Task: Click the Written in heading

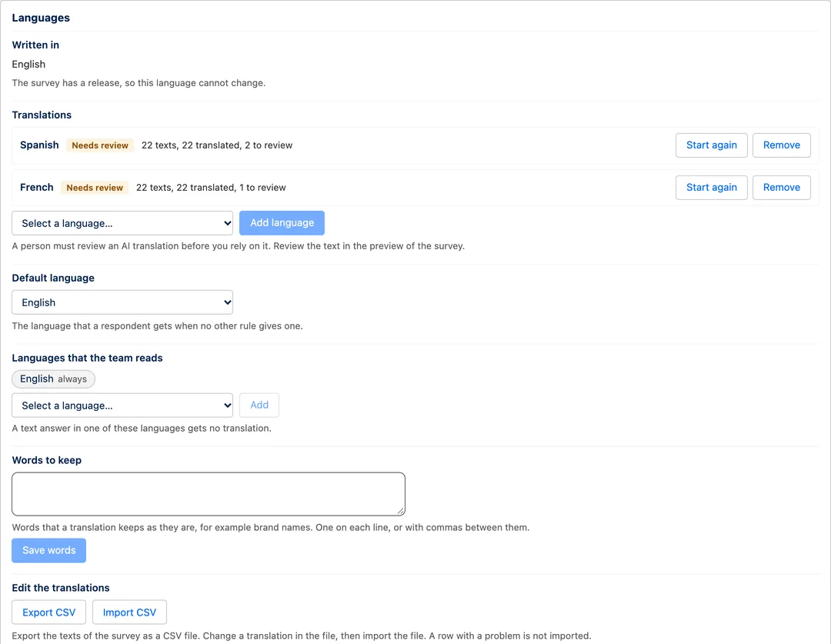Action: pyautogui.click(x=35, y=45)
